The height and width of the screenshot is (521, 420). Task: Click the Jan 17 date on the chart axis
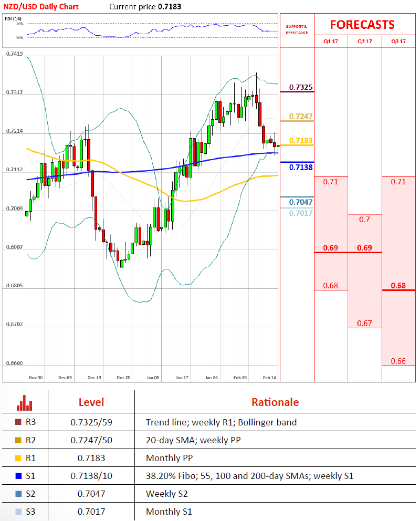[182, 378]
